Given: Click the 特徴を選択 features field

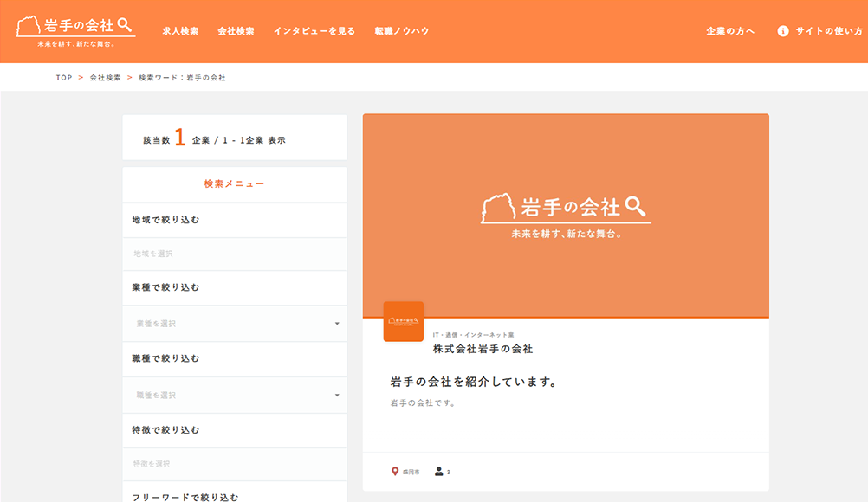Looking at the screenshot, I should pos(235,464).
